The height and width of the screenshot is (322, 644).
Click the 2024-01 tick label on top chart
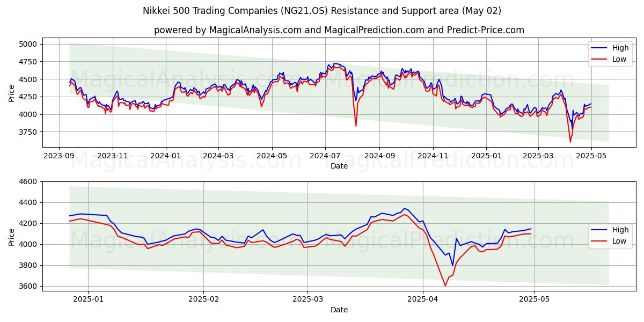165,156
